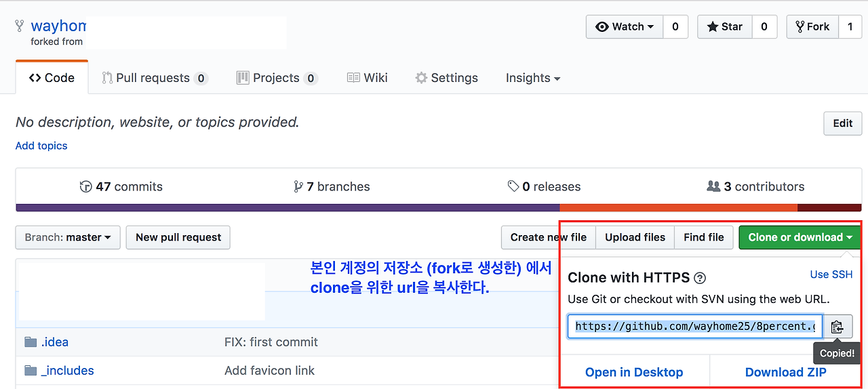Open commit 'Add favicon link'
Viewport: 868px width, 389px height.
coord(270,371)
